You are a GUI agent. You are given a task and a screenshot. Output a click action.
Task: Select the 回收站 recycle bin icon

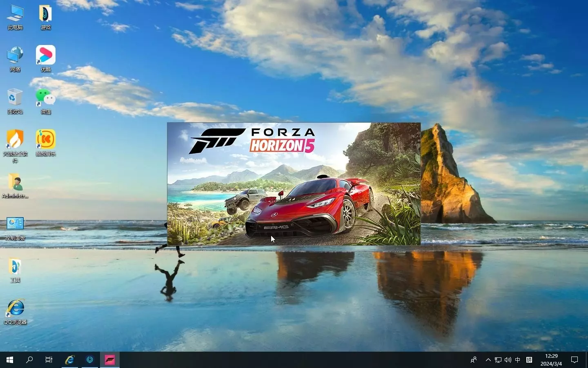click(x=15, y=101)
